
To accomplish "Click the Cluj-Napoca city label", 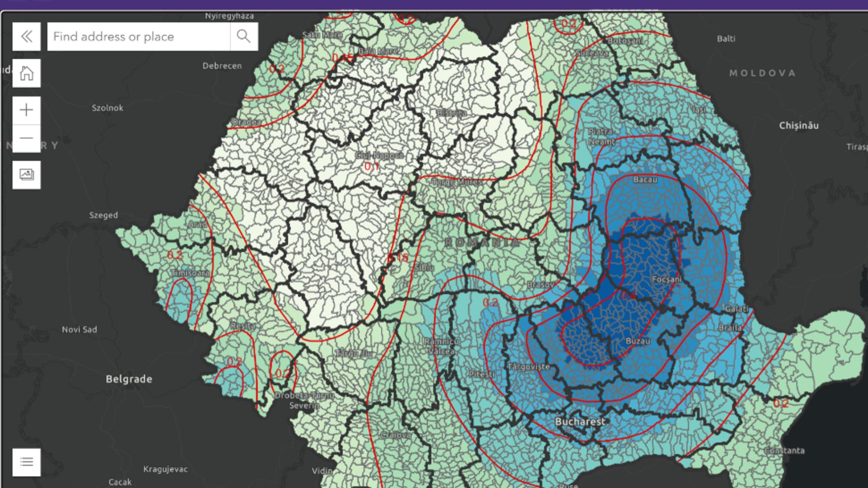I will [379, 155].
